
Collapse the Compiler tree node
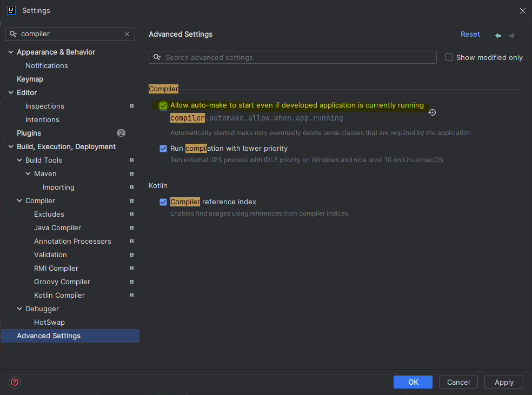(19, 200)
